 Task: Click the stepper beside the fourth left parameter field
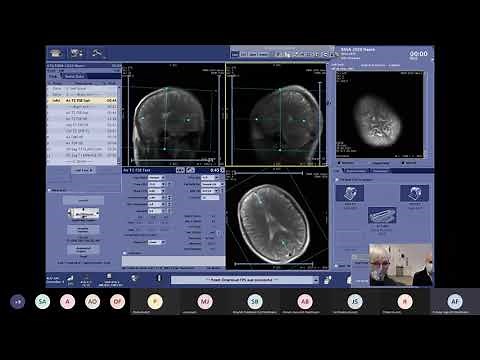170,198
